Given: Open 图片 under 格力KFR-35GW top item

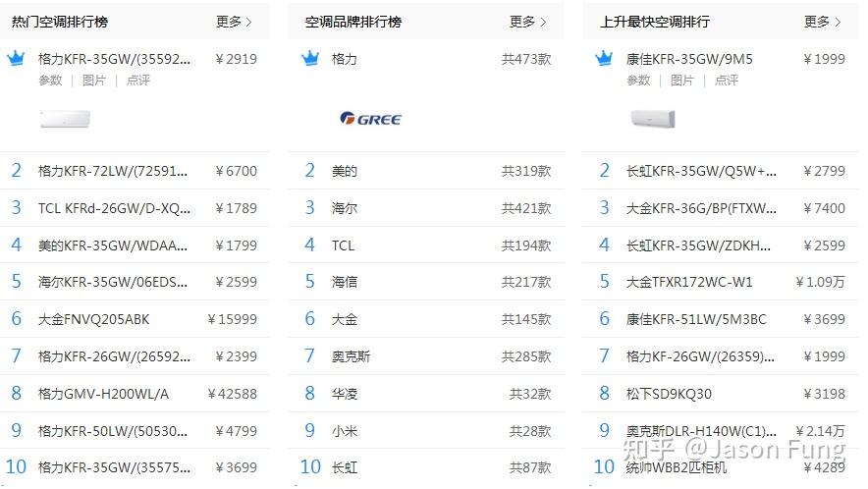Looking at the screenshot, I should 94,81.
